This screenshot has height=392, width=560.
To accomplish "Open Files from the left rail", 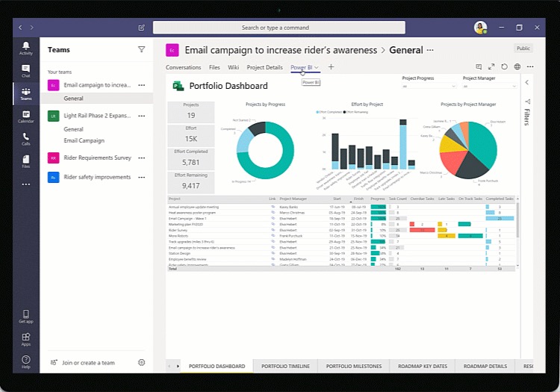I will click(25, 162).
